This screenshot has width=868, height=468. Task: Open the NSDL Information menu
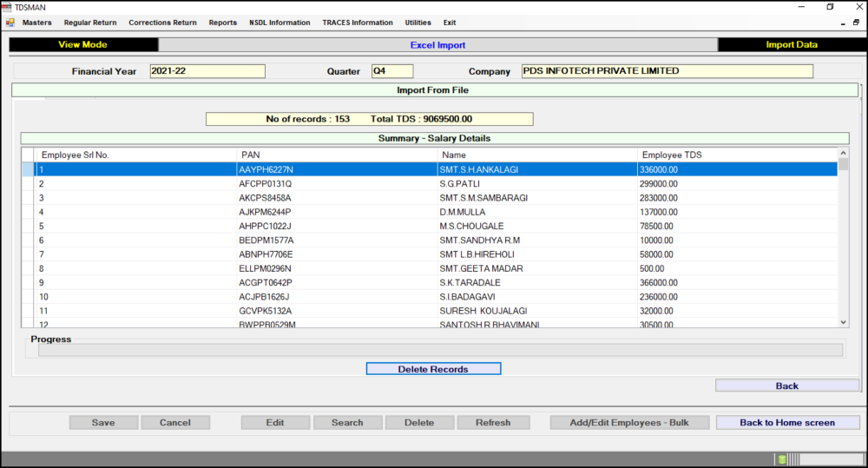(279, 23)
